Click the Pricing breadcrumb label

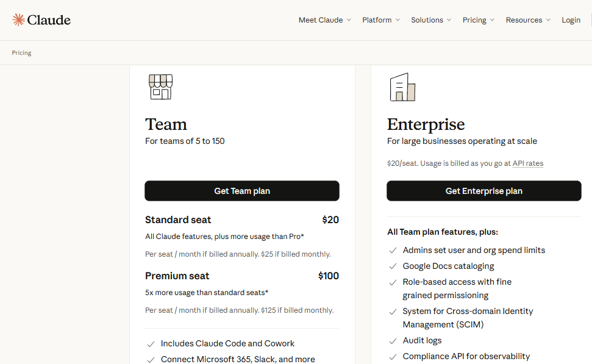pyautogui.click(x=21, y=52)
